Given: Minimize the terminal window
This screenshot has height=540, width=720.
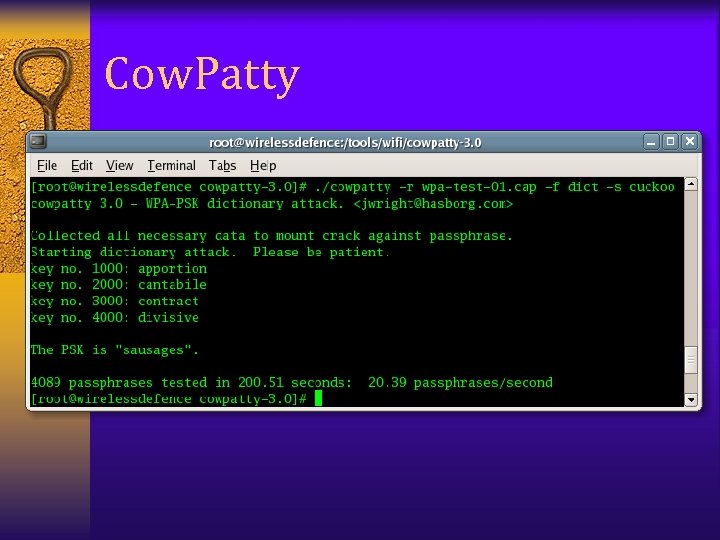Looking at the screenshot, I should pos(651,142).
